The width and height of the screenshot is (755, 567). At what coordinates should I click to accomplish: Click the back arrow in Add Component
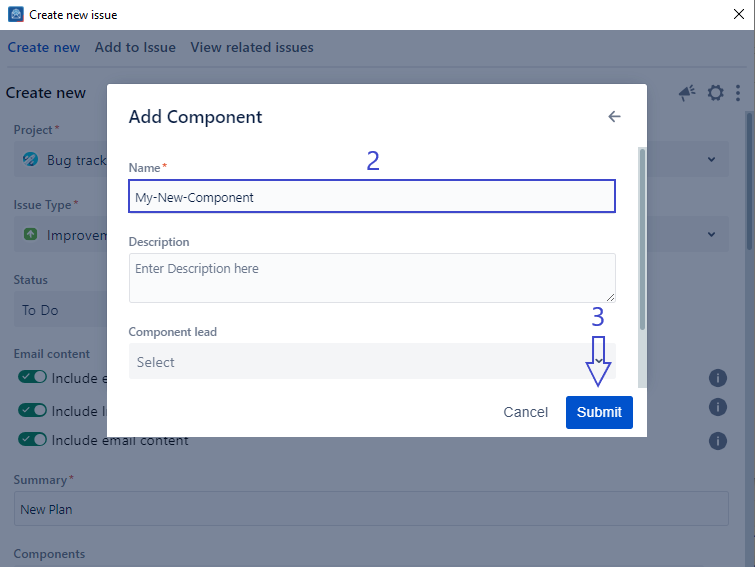(x=614, y=117)
